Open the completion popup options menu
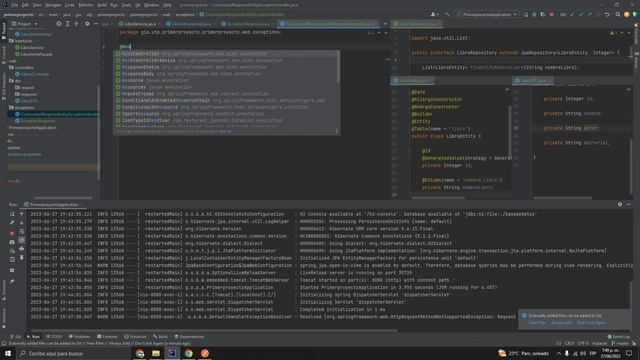The image size is (640, 360). click(337, 131)
